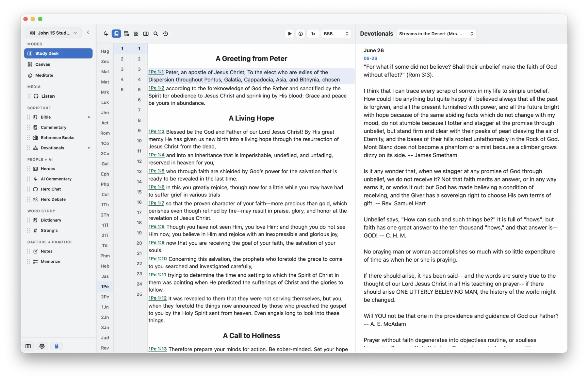
Task: Click the AI sparkle icon in toolbar
Action: click(106, 34)
